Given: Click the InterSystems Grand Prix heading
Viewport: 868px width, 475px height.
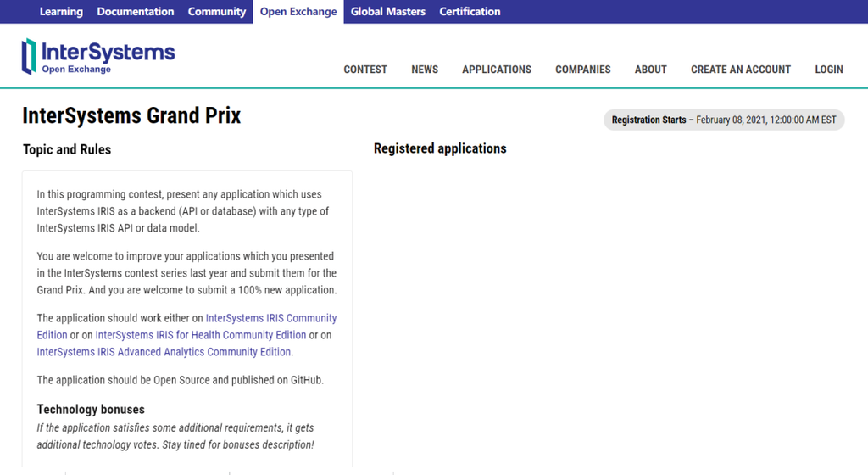Looking at the screenshot, I should pyautogui.click(x=131, y=115).
